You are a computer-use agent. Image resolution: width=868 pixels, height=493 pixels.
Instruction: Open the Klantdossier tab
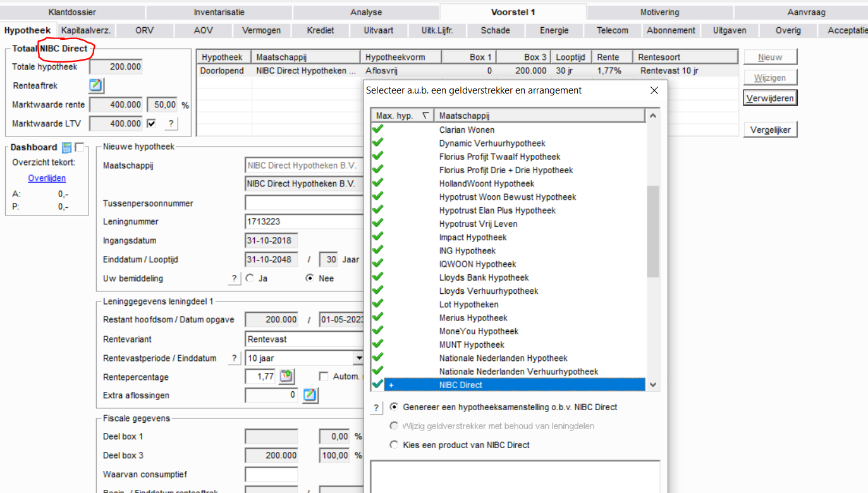(72, 12)
